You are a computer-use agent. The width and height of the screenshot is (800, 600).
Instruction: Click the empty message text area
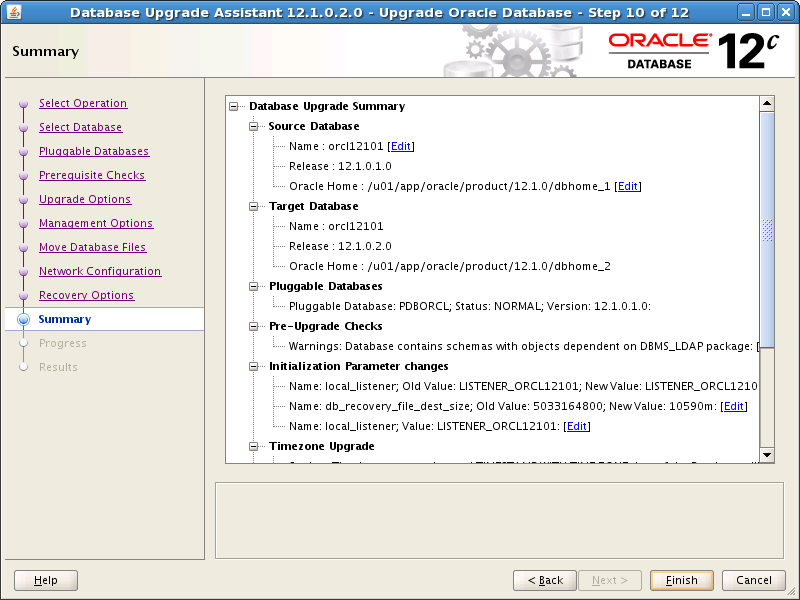(x=499, y=520)
